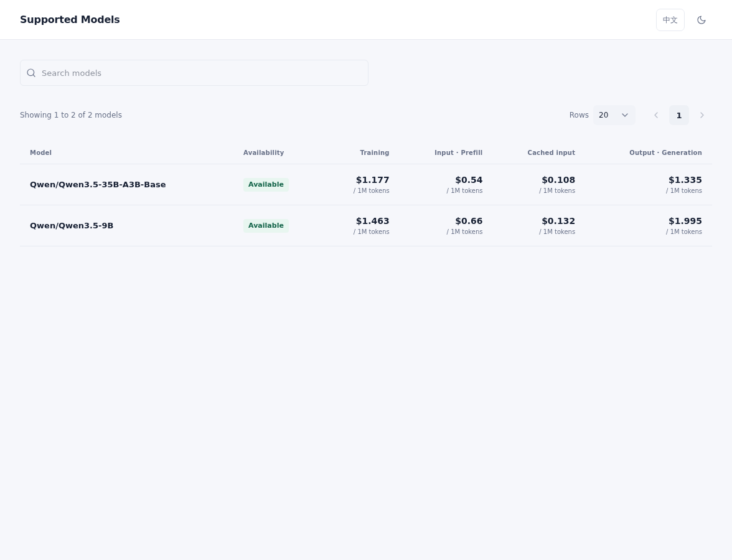Toggle dark mode moon icon
The height and width of the screenshot is (560, 732).
(701, 20)
